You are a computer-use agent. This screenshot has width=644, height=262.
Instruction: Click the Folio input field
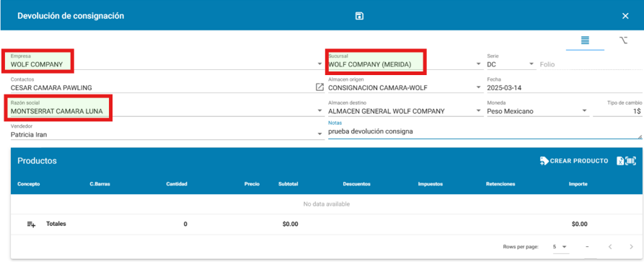click(x=590, y=64)
